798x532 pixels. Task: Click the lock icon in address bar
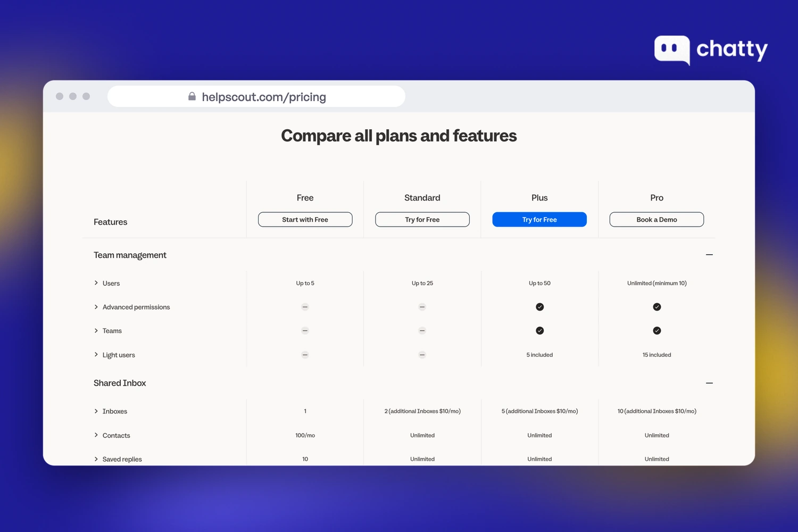(192, 96)
